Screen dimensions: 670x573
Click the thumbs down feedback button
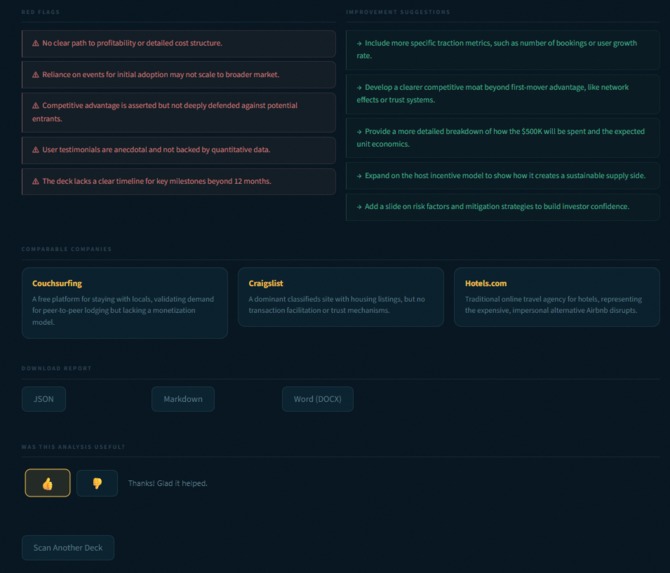pyautogui.click(x=97, y=483)
